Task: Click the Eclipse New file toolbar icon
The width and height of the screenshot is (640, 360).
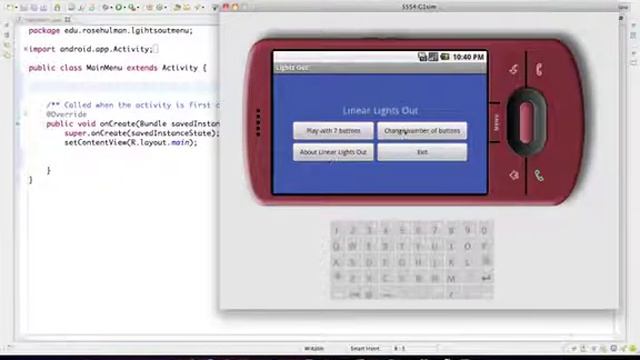Action: (x=9, y=7)
